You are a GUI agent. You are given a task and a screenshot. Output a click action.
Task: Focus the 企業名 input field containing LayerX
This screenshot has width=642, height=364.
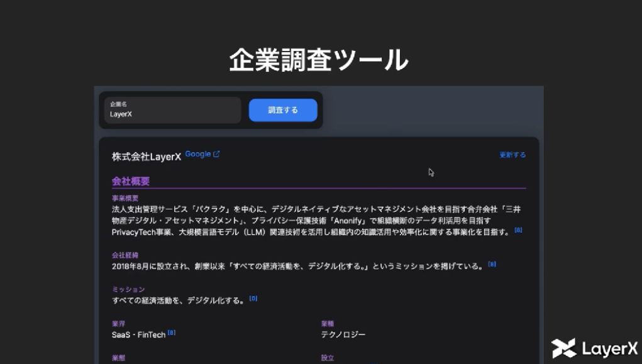coord(172,110)
